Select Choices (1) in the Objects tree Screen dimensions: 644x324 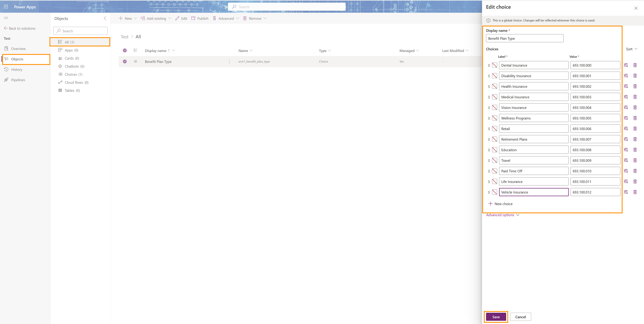pyautogui.click(x=73, y=74)
